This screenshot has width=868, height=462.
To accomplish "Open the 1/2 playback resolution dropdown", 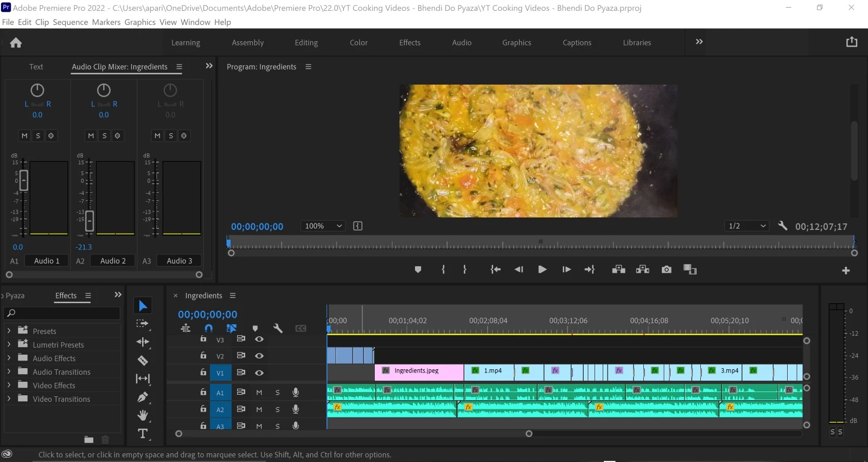I will (x=746, y=226).
